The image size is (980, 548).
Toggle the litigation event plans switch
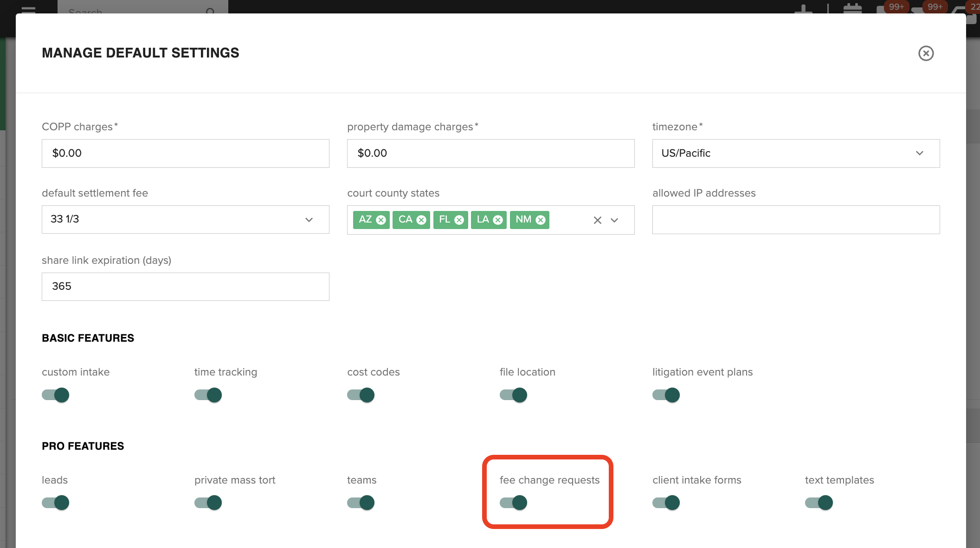pos(666,395)
